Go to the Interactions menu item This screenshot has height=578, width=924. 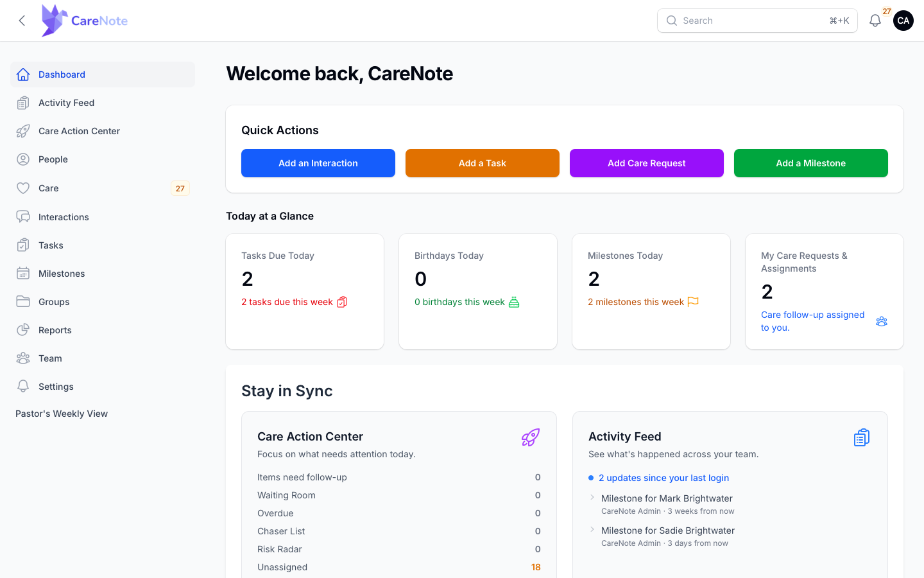(103, 217)
